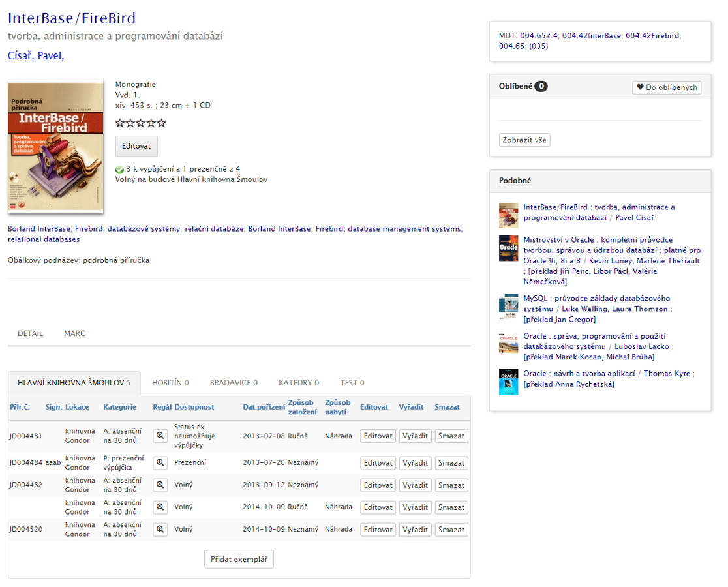
Task: Sort by Dostupnost column header
Action: pos(194,407)
